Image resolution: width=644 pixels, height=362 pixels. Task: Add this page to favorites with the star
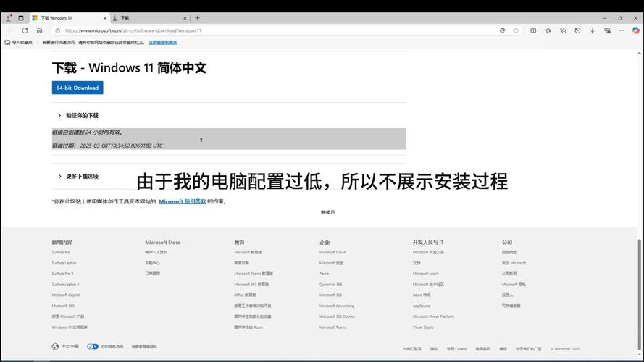(x=516, y=30)
